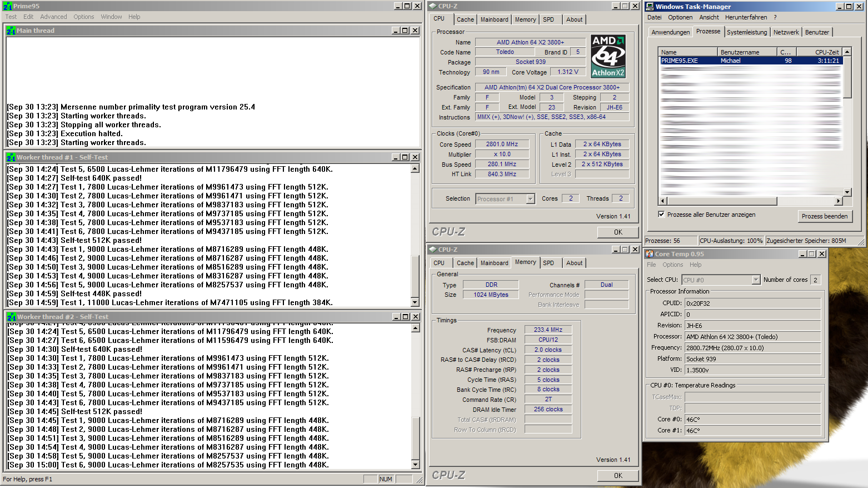Screen dimensions: 868x488
Task: Open Prime95 Help menu
Action: (x=134, y=17)
